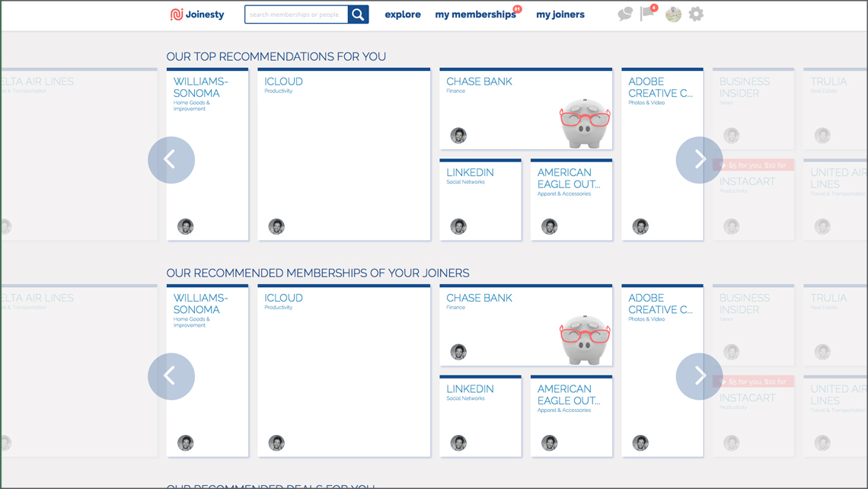Open Adobe Creative card in joiners memberships row
The image size is (868, 489).
click(662, 371)
